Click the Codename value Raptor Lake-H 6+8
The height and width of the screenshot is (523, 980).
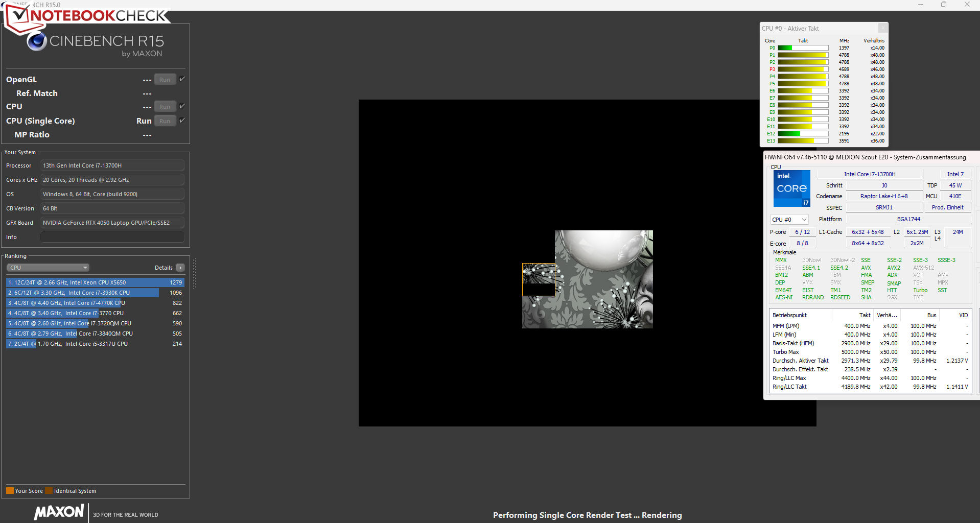(x=884, y=196)
